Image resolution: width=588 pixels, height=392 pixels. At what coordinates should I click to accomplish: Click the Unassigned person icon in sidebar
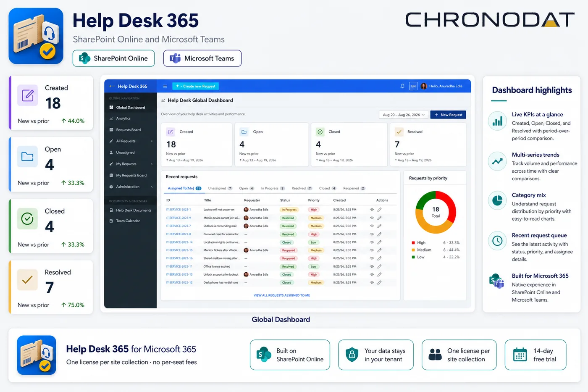111,153
